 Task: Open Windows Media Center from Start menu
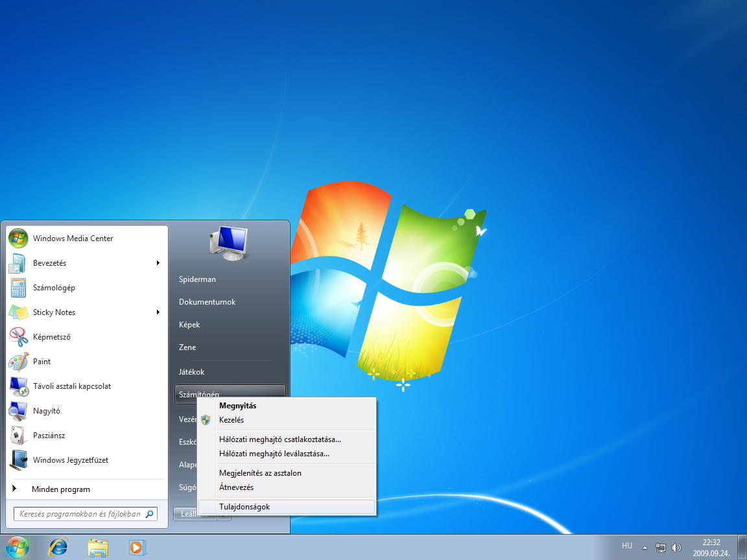click(73, 239)
